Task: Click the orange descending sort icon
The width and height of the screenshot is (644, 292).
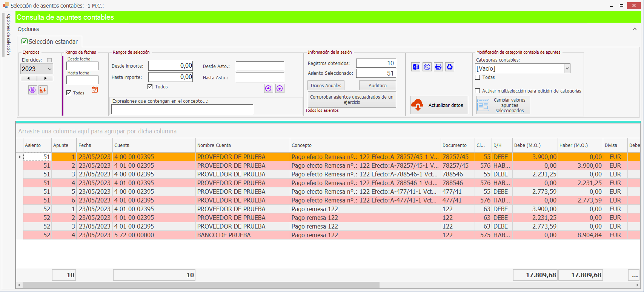Action: [x=43, y=90]
